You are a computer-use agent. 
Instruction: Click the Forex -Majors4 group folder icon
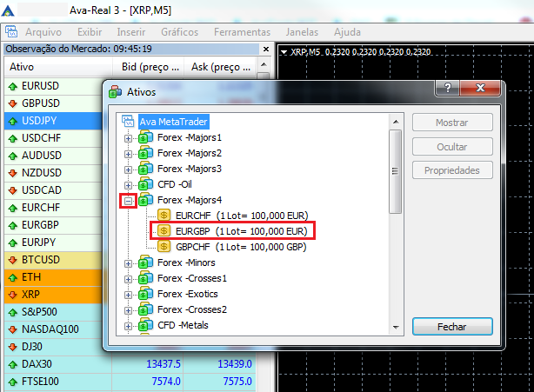pyautogui.click(x=145, y=200)
